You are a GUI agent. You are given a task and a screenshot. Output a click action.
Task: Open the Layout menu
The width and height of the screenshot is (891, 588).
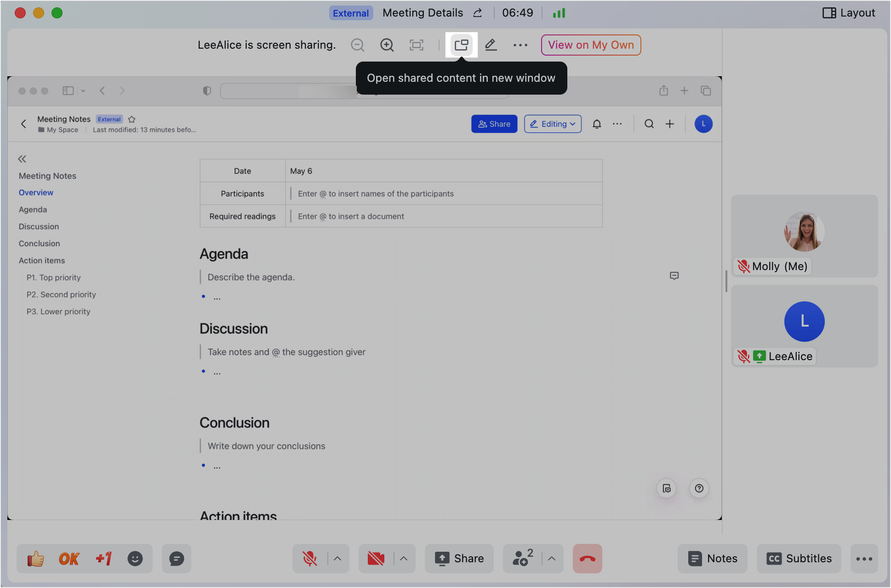[849, 13]
